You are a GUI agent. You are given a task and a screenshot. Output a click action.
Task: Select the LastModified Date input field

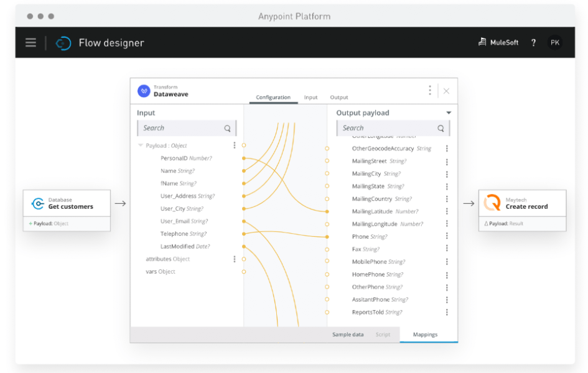click(185, 246)
